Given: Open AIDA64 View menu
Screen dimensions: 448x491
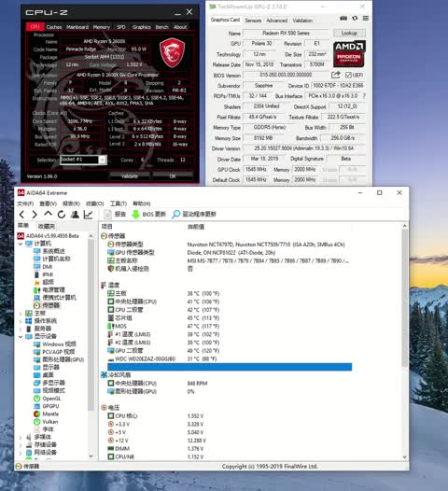Looking at the screenshot, I should 48,203.
